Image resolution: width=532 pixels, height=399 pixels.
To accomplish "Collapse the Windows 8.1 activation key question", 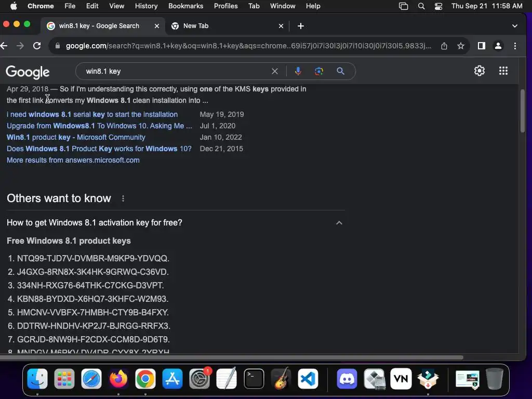I will click(339, 223).
